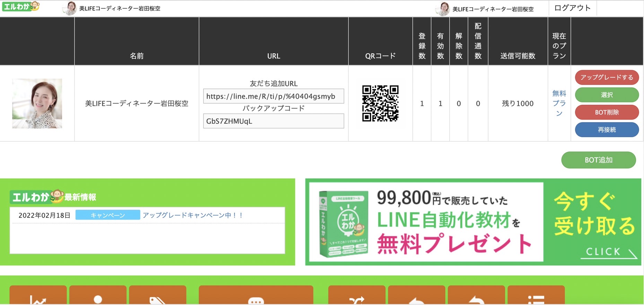Click the 配信通数 column header
644x305 pixels.
tap(478, 41)
